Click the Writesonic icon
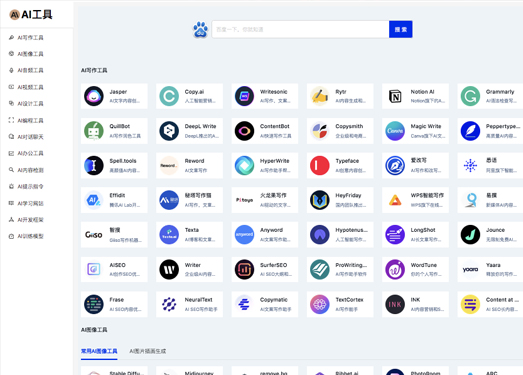 244,96
